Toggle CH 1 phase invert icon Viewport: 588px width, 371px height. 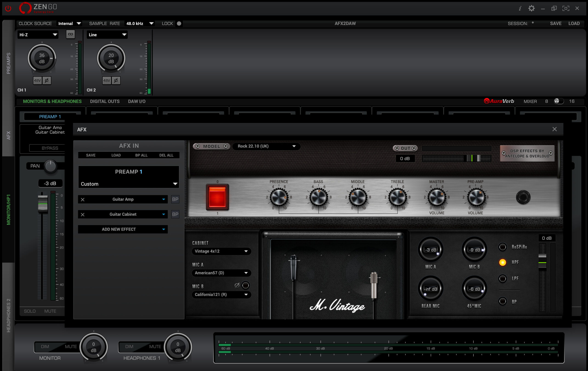[x=47, y=80]
